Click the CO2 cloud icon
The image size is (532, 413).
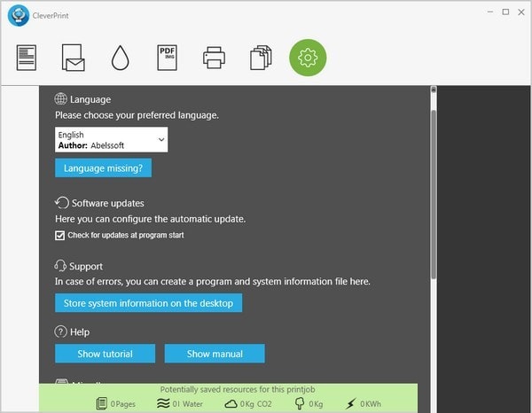pos(231,403)
